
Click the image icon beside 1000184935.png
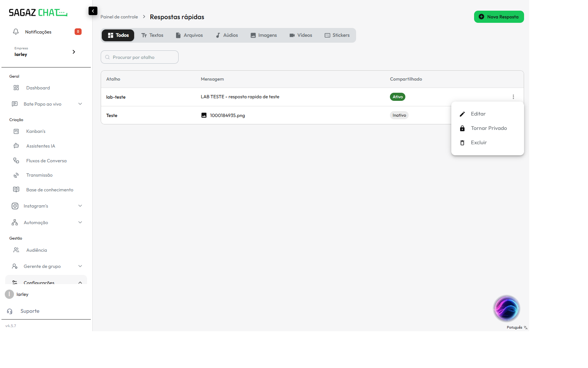pyautogui.click(x=204, y=115)
